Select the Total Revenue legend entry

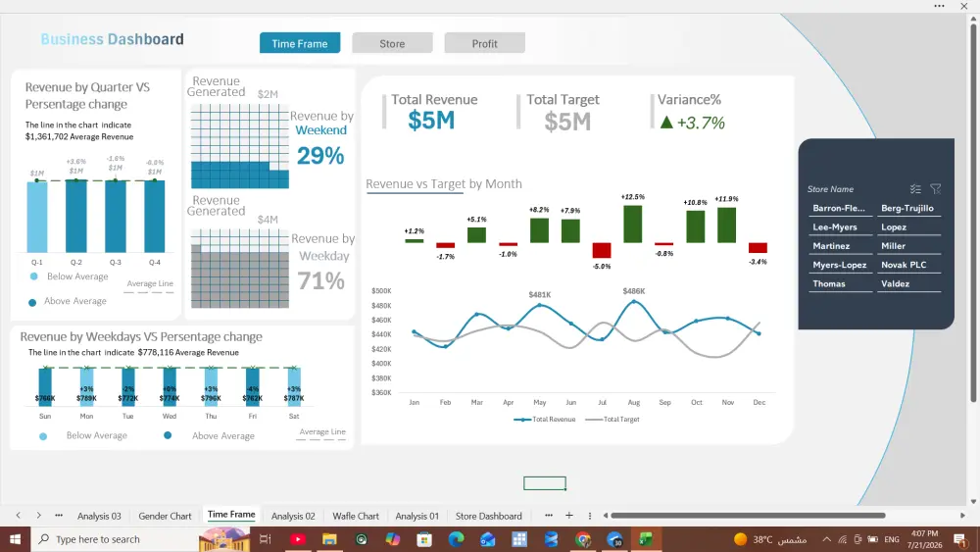544,419
